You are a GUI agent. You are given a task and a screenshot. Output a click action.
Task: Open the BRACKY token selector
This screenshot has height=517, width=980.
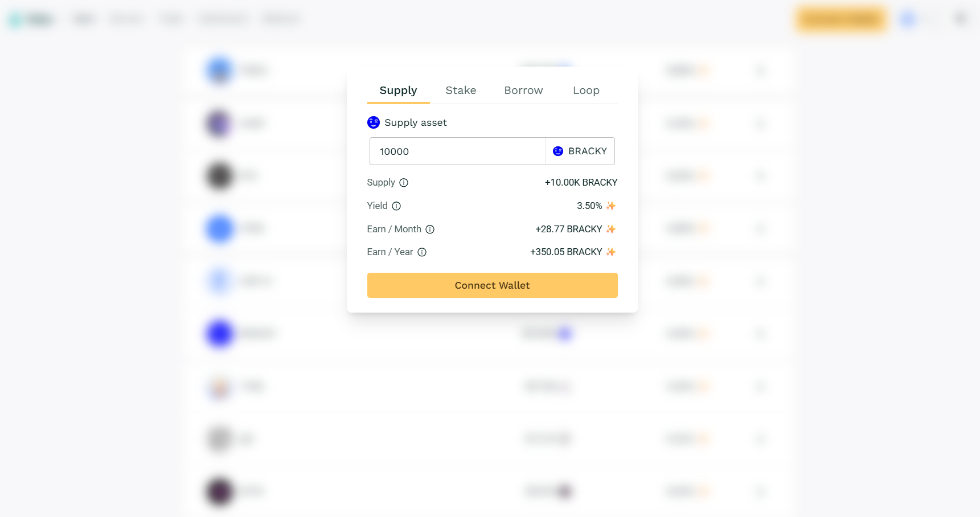[580, 151]
